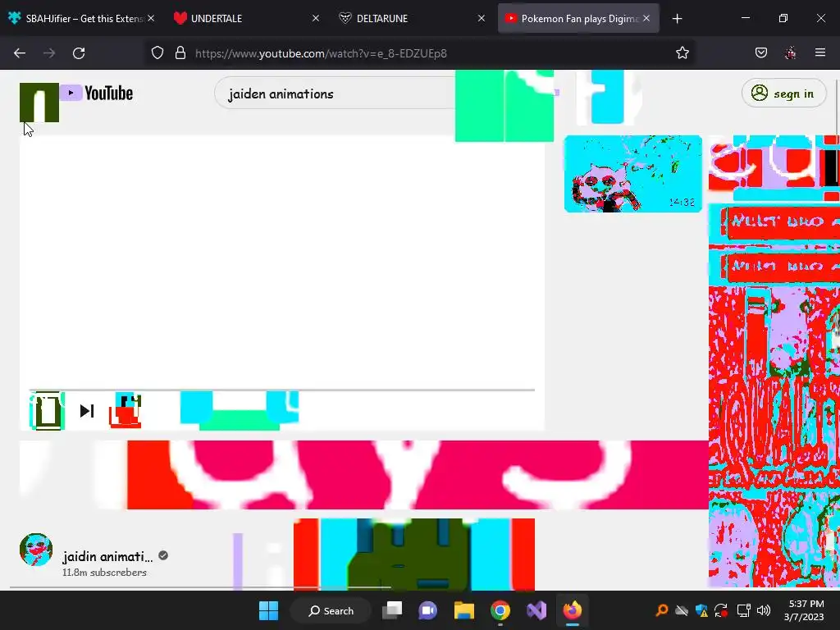The image size is (840, 630).
Task: Click the Windows Security shield tray icon
Action: coord(702,610)
